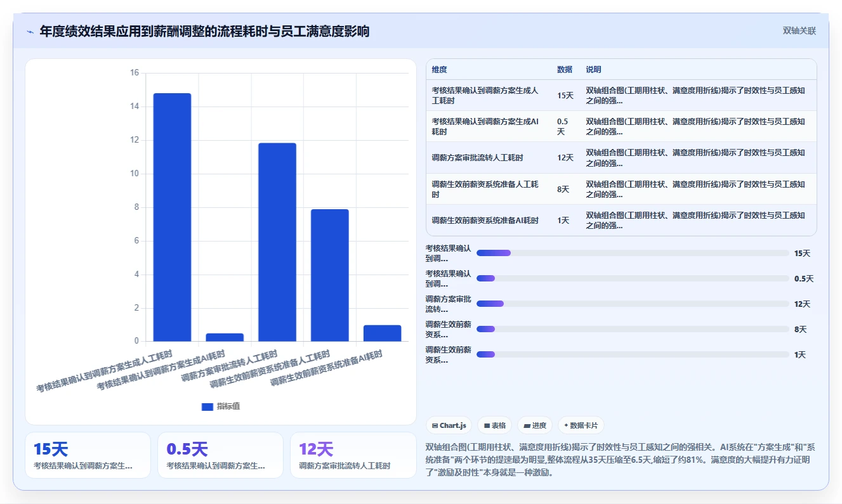
Task: Click the 维度 table column header
Action: pyautogui.click(x=439, y=70)
